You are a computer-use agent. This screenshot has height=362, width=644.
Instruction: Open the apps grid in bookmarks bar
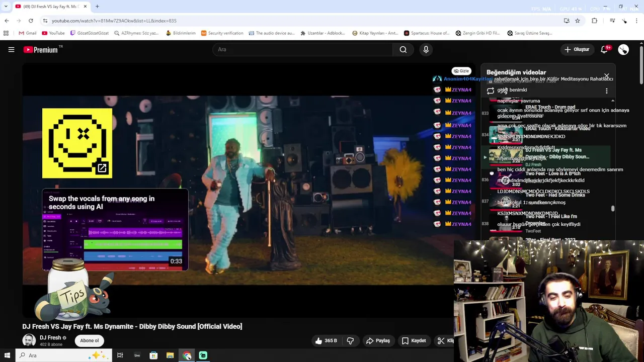6,33
